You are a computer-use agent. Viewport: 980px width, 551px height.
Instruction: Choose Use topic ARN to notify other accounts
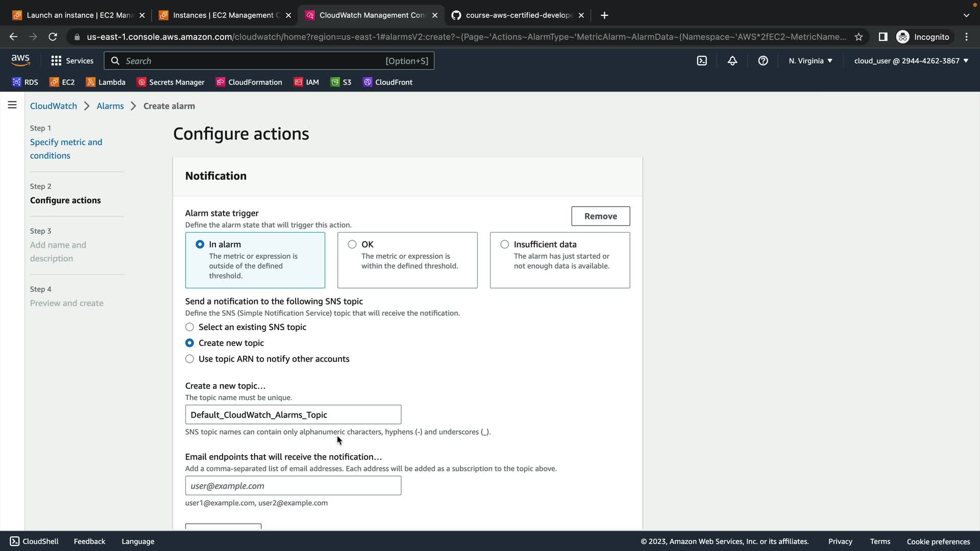pos(189,359)
